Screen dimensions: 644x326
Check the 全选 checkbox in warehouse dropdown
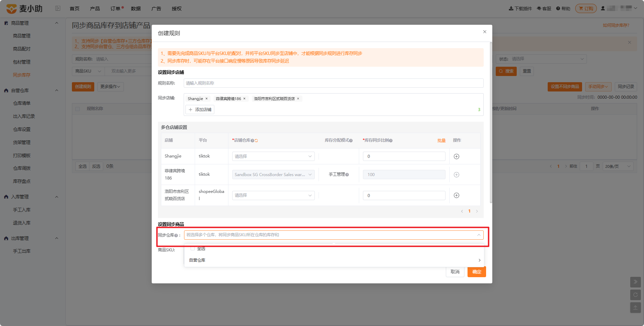193,248
